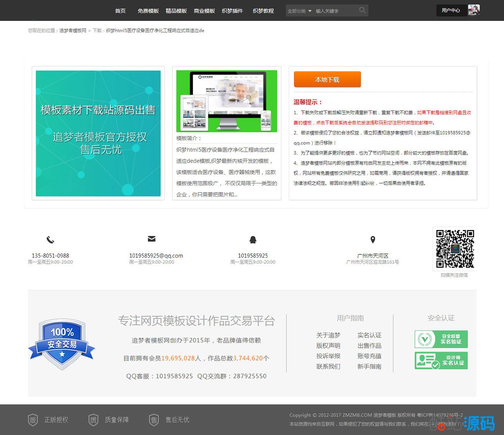Click the QQ penguin icon
The image size is (504, 435).
pos(253,240)
